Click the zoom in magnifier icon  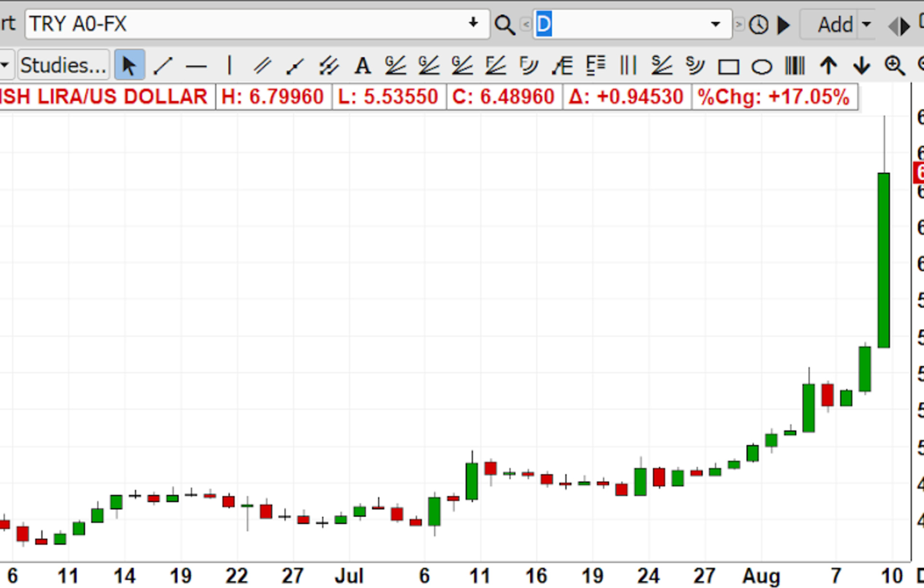pyautogui.click(x=895, y=65)
